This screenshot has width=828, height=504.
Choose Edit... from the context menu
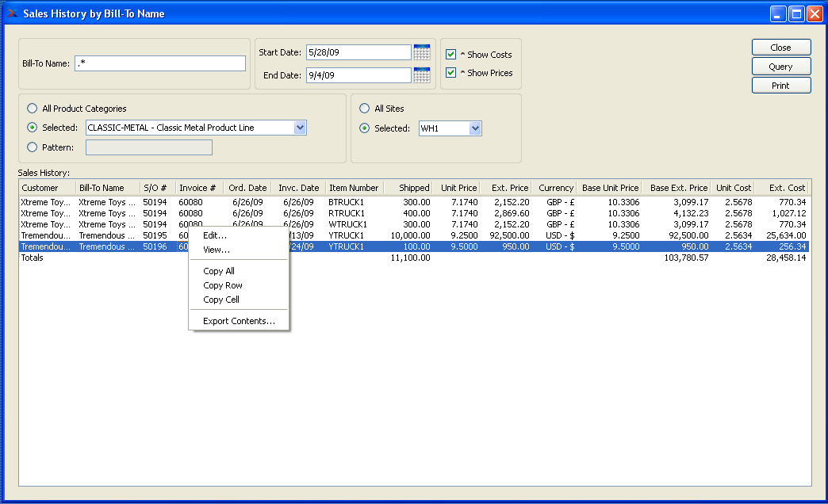215,235
